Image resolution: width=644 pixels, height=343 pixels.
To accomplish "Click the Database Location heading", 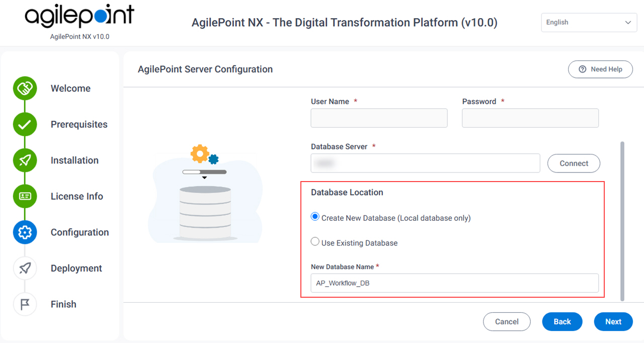I will click(x=347, y=192).
